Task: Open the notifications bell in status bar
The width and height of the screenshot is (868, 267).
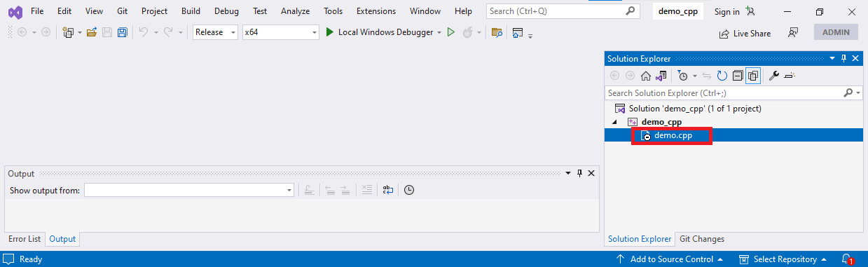Action: click(x=847, y=259)
